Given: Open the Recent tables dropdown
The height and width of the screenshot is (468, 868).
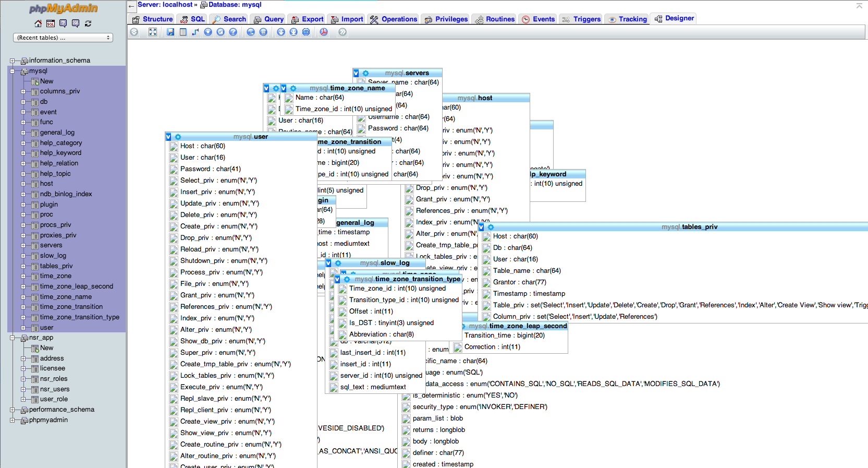Looking at the screenshot, I should (63, 38).
